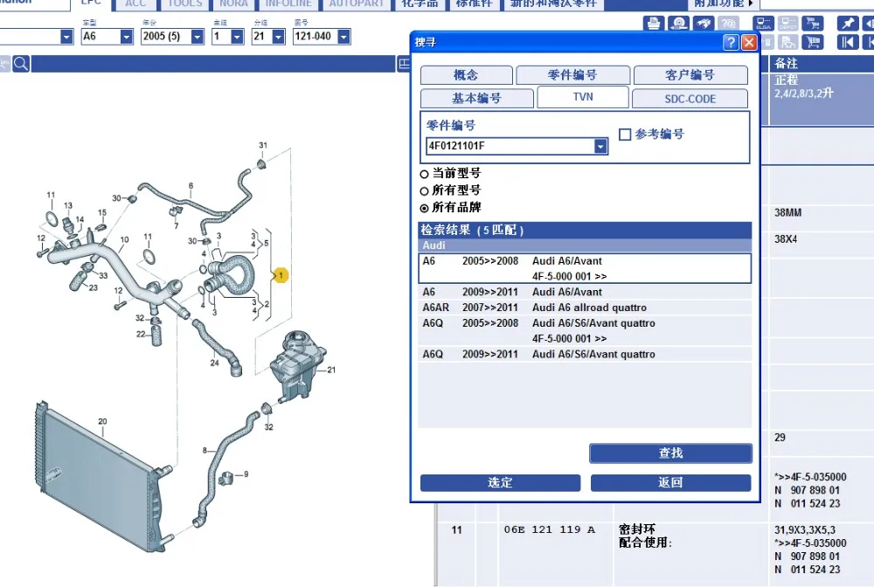Click the 查找 search button
Viewport: 874px width, 588px height.
pyautogui.click(x=670, y=453)
